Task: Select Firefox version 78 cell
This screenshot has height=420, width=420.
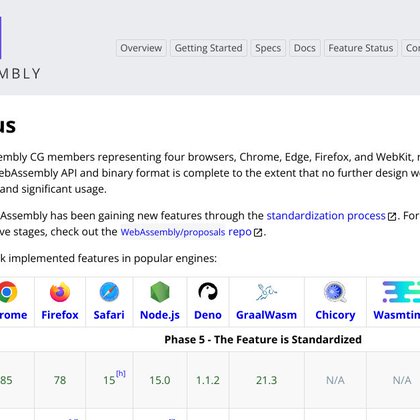Action: (60, 380)
